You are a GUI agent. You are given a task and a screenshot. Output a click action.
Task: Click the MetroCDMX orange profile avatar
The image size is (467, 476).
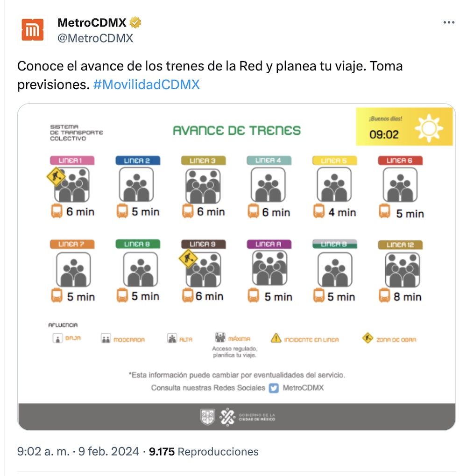pos(32,30)
